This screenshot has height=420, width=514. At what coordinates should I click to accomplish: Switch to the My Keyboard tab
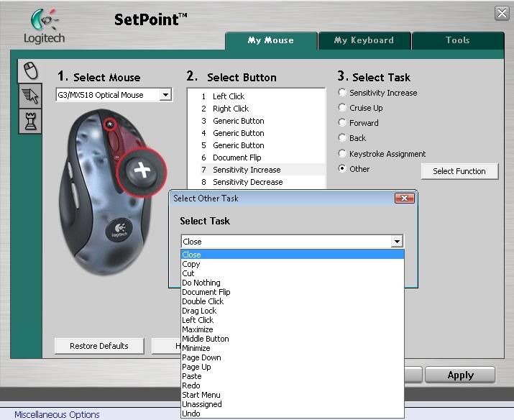point(364,40)
